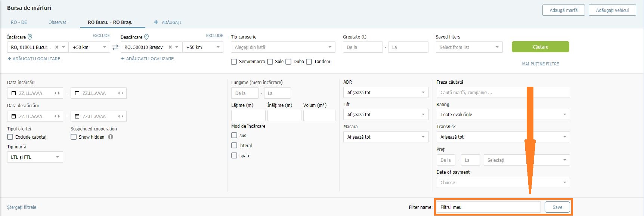Image resolution: width=644 pixels, height=216 pixels.
Task: Enable Show hidden checkbox
Action: pyautogui.click(x=74, y=137)
